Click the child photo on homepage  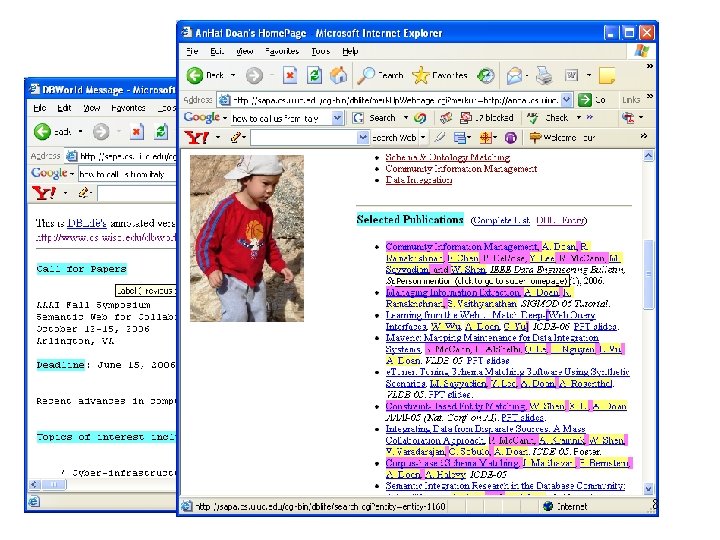247,238
